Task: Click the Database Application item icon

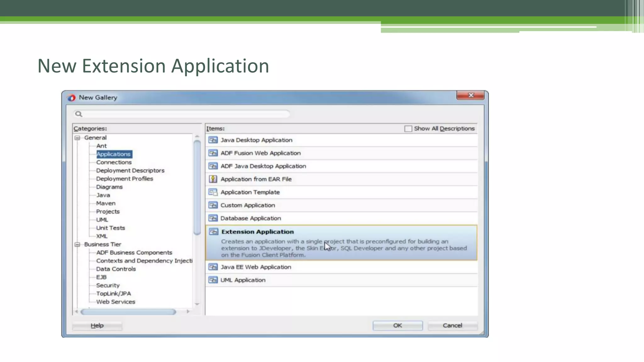Action: [x=213, y=218]
